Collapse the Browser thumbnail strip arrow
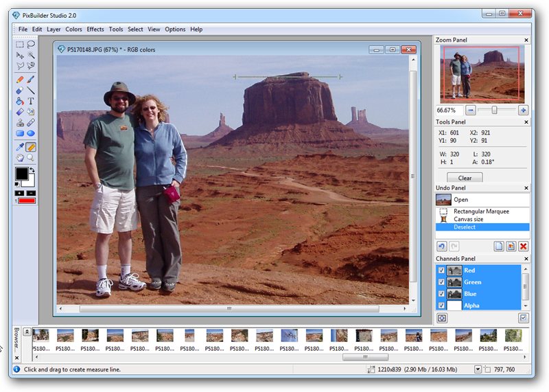Screen dimensions: 549x392 (27, 332)
